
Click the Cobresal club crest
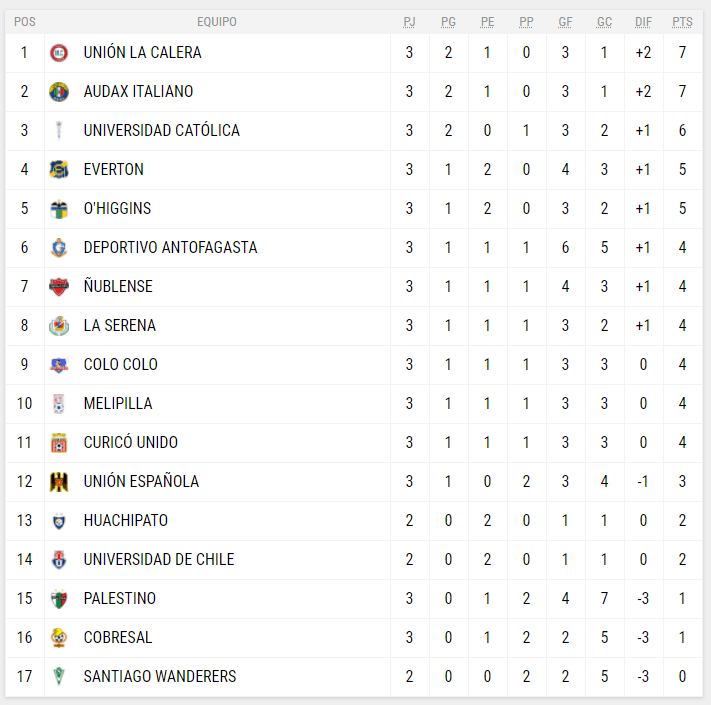coord(59,637)
